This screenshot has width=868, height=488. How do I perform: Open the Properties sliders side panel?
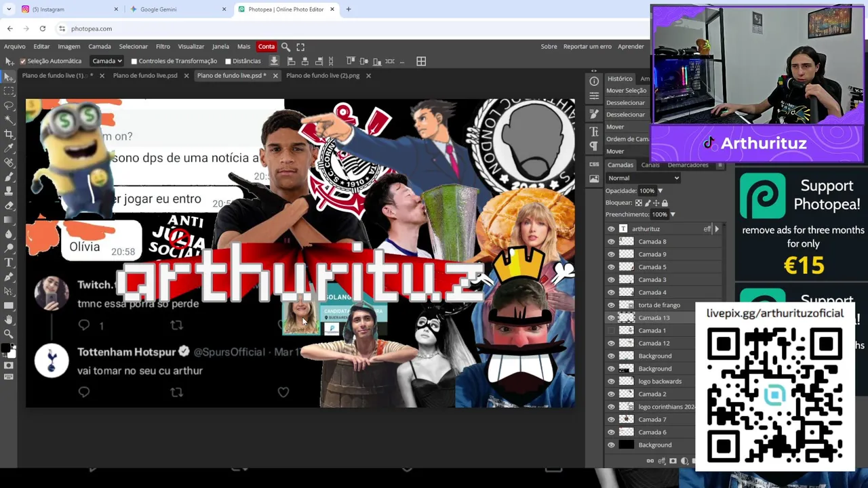point(594,96)
